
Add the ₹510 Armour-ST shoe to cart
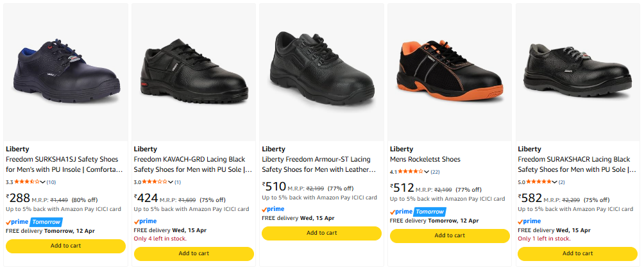321,233
